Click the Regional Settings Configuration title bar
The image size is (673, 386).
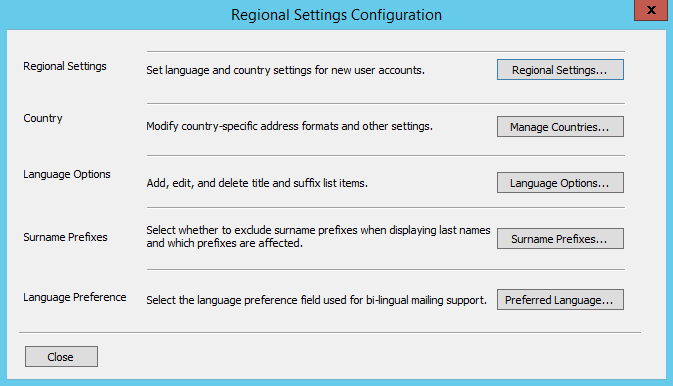click(x=336, y=15)
